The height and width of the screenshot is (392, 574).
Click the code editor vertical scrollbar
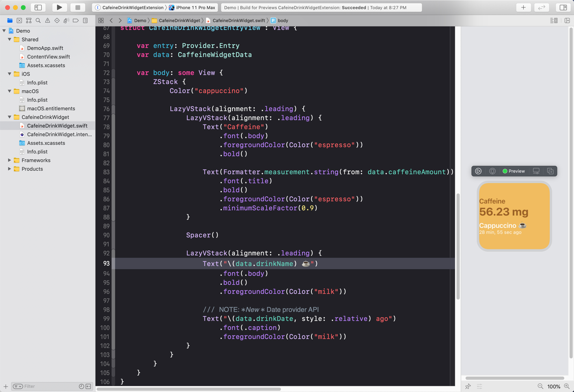(x=458, y=246)
